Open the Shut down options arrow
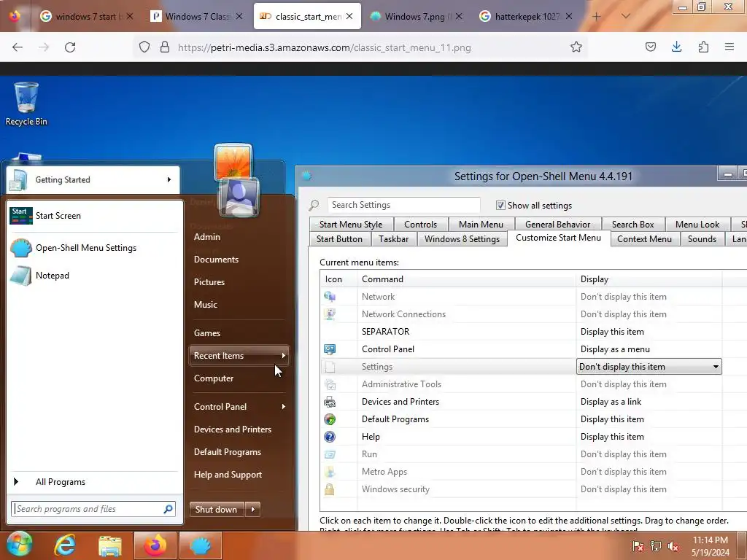This screenshot has width=747, height=560. coord(253,510)
